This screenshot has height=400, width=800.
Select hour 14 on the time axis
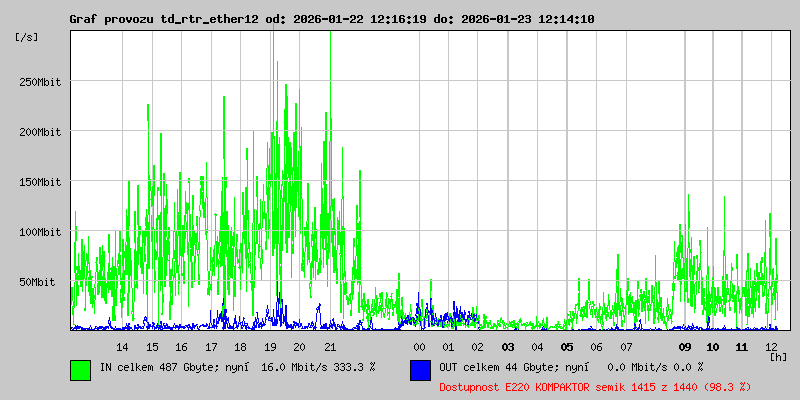122,347
